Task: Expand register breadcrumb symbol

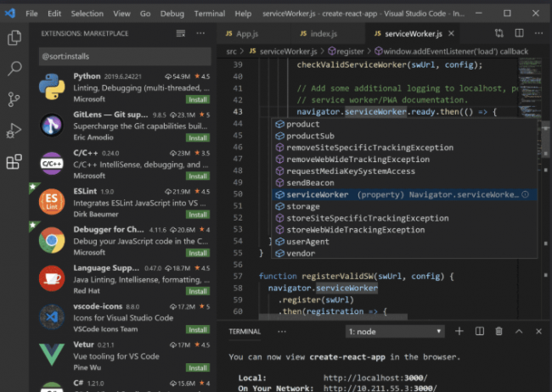Action: tap(346, 52)
